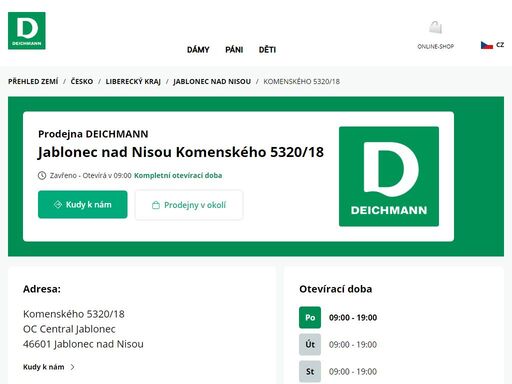Viewport: 512px width, 384px height.
Task: Open the DÁMY menu
Action: point(198,50)
